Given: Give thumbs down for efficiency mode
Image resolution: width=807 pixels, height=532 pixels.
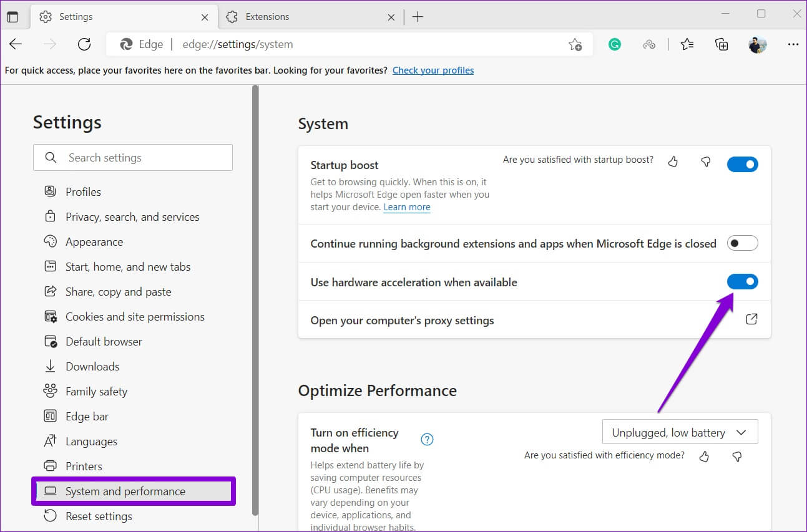Looking at the screenshot, I should tap(737, 457).
